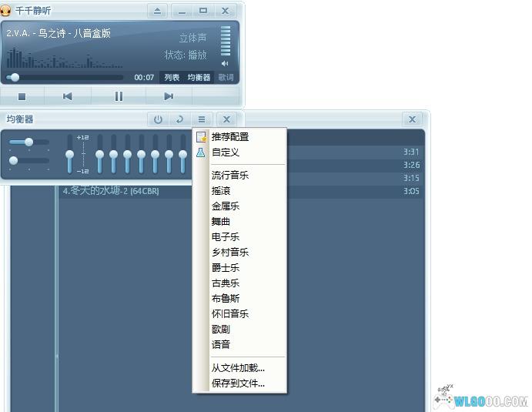The image size is (532, 412).
Task: Click the playback progress slider knob
Action: pyautogui.click(x=15, y=77)
